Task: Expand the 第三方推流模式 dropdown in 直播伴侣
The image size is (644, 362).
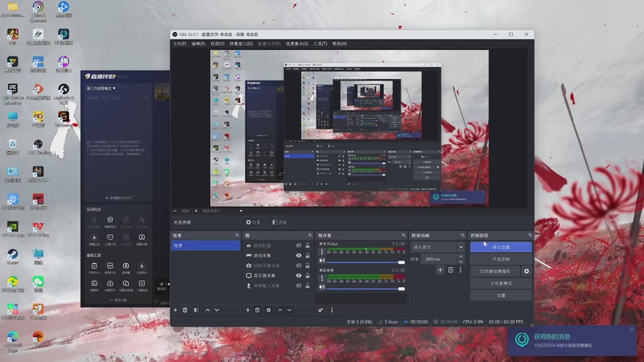Action: point(101,88)
